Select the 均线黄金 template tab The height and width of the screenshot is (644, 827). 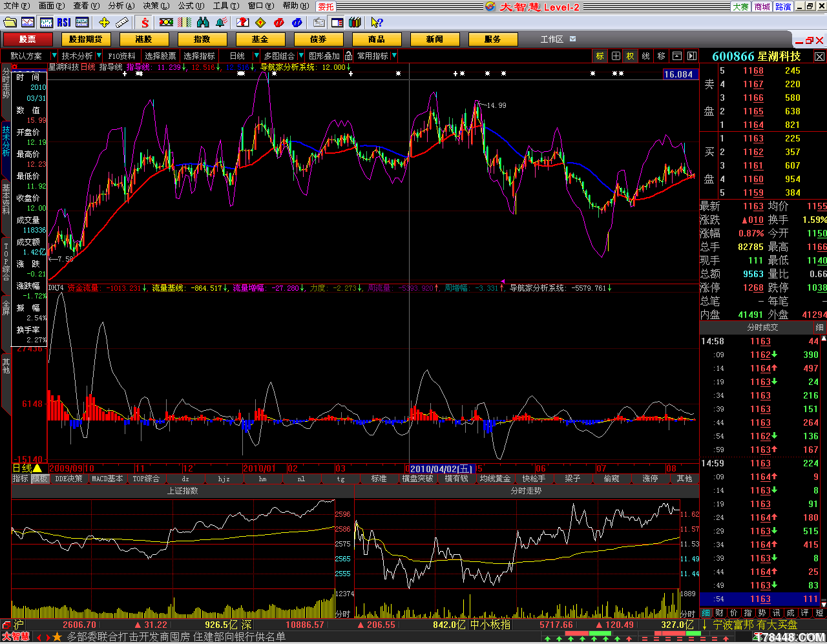[x=495, y=479]
